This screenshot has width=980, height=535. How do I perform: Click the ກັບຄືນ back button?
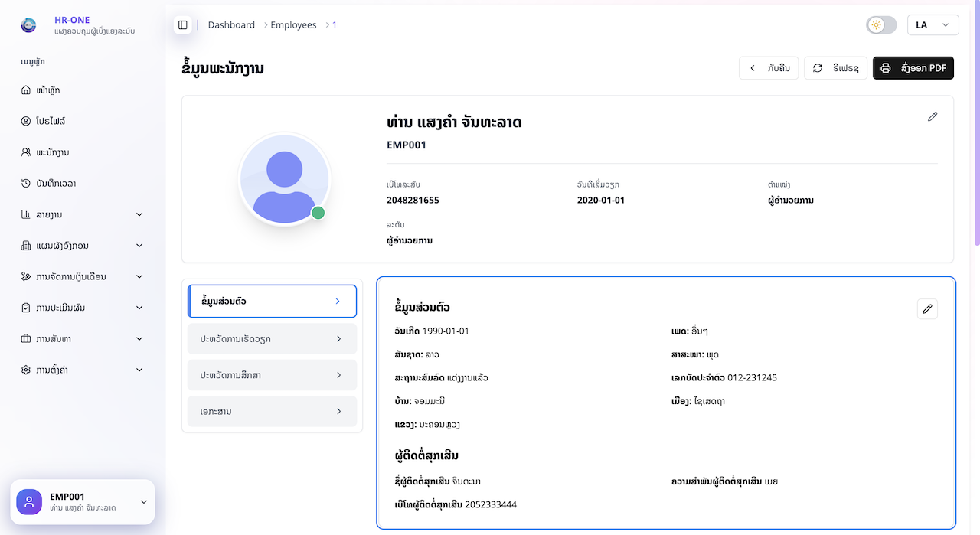tap(768, 68)
